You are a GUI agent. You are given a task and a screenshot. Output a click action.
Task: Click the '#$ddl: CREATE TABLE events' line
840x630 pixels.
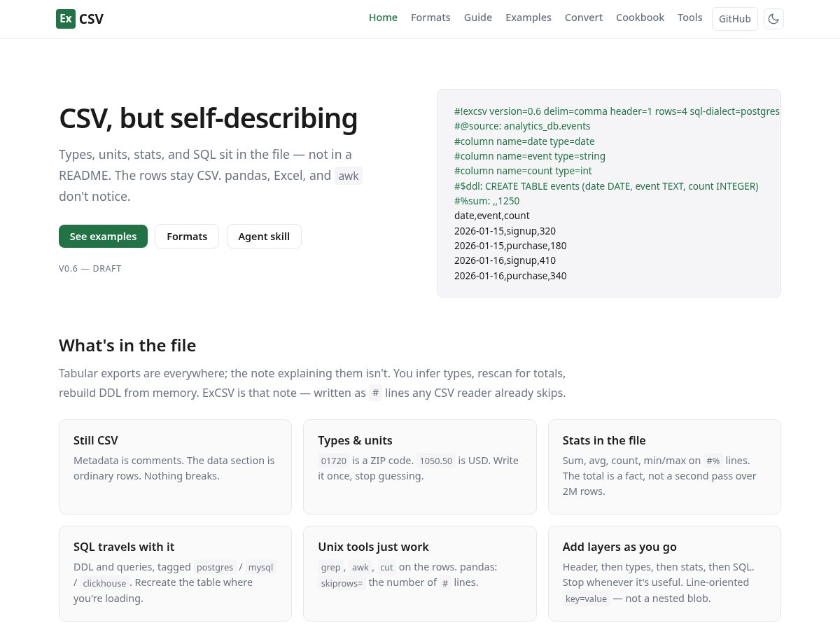(606, 186)
